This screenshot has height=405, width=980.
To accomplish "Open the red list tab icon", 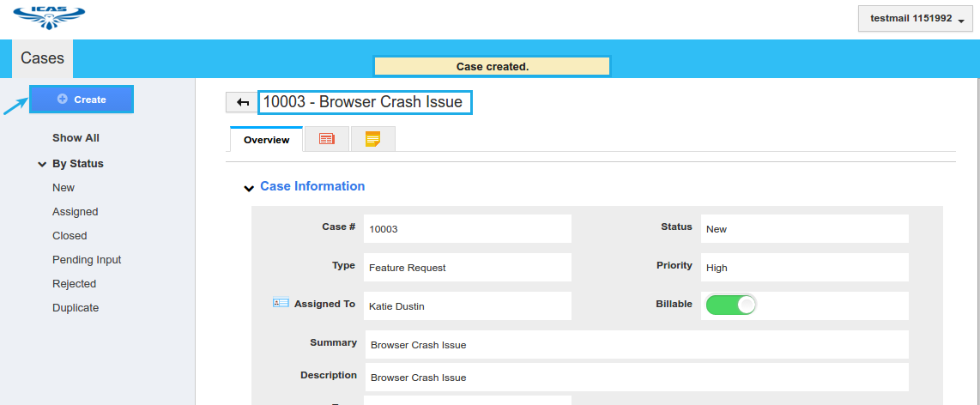I will [x=326, y=139].
